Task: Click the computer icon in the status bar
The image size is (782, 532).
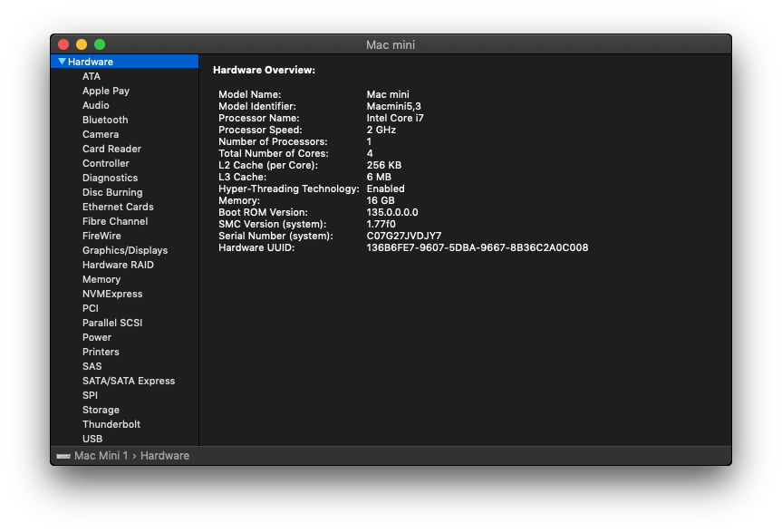Action: pos(62,455)
